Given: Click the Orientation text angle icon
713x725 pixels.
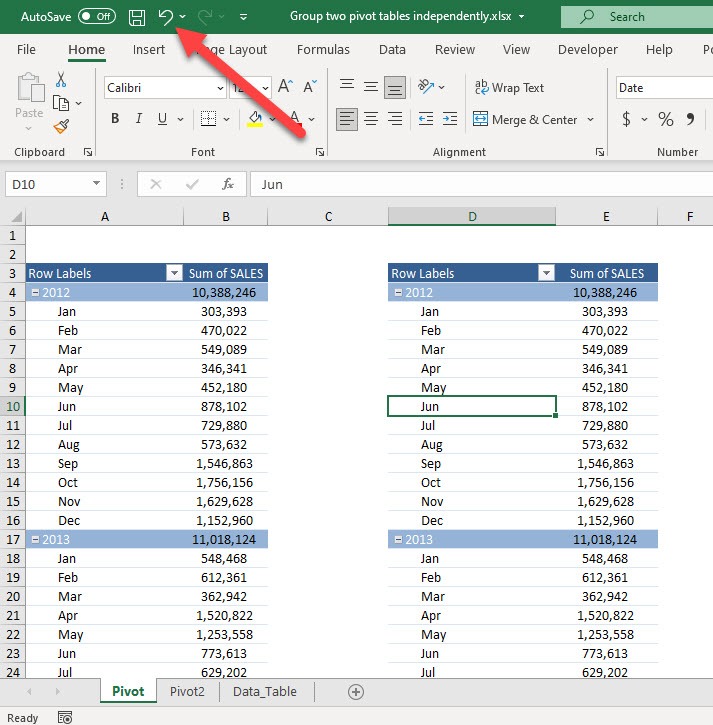Looking at the screenshot, I should click(x=426, y=86).
